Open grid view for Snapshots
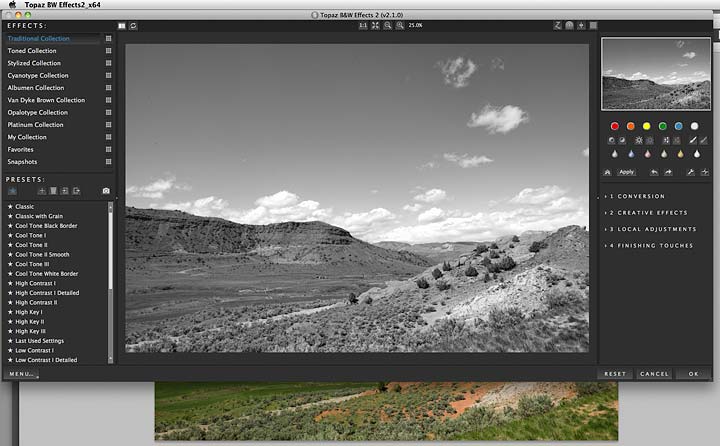This screenshot has height=446, width=720. tap(108, 162)
